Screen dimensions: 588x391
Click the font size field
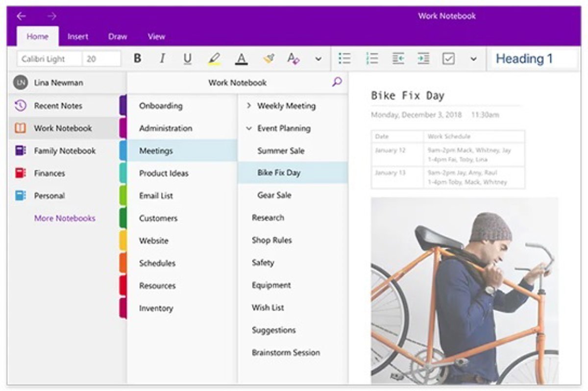pos(101,59)
